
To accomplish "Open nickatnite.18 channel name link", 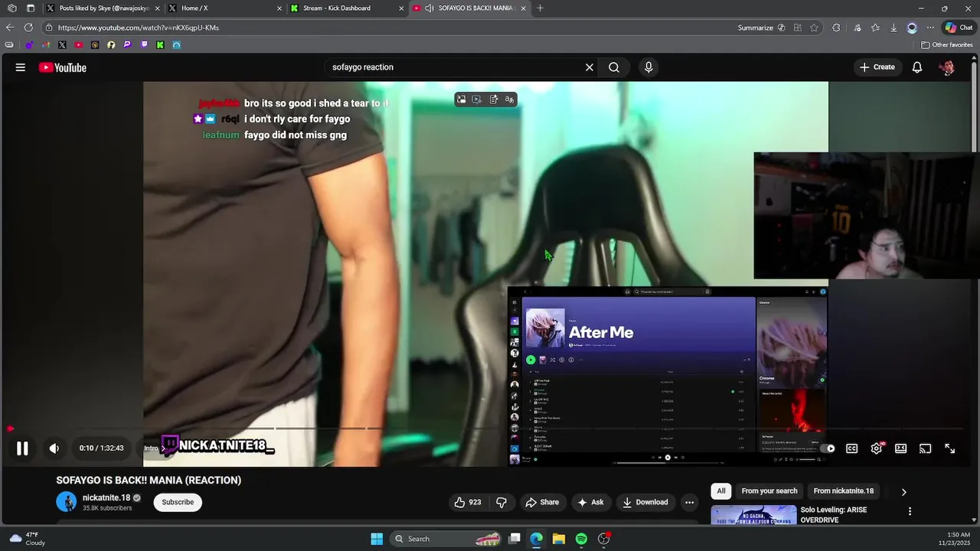I will [106, 497].
